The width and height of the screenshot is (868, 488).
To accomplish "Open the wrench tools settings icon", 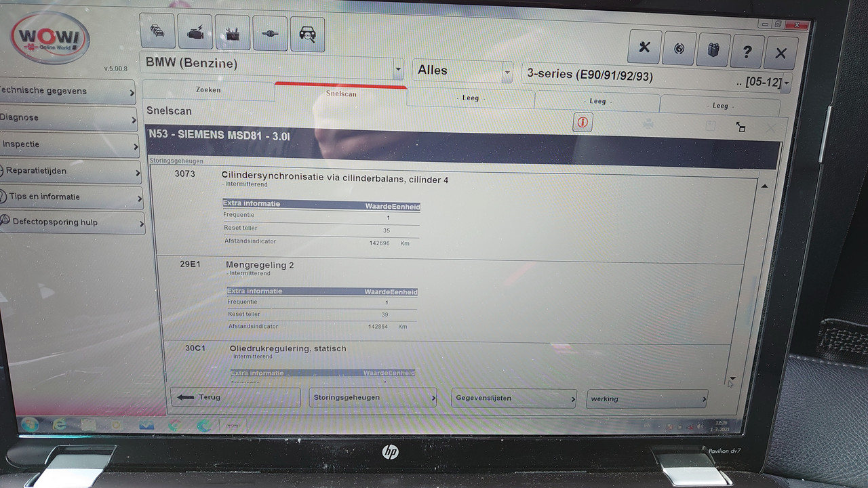I will click(645, 48).
